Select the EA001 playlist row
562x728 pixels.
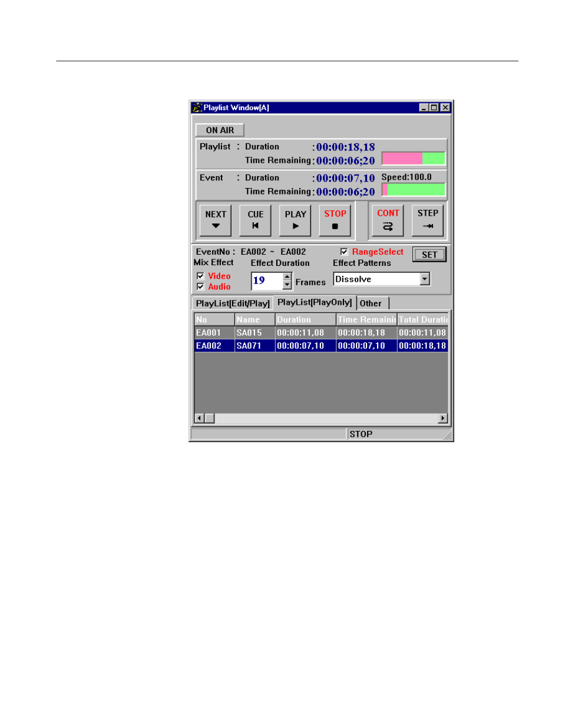click(x=322, y=333)
